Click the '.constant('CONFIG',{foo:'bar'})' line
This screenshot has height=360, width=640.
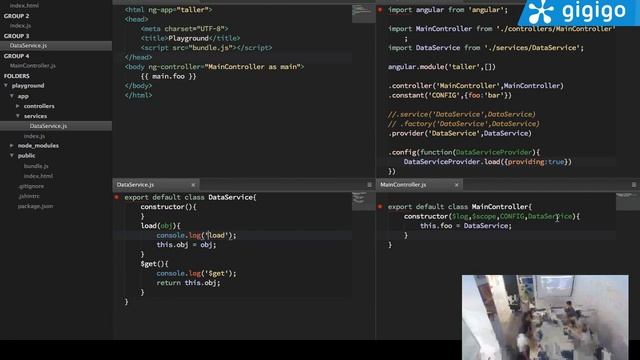pyautogui.click(x=450, y=96)
